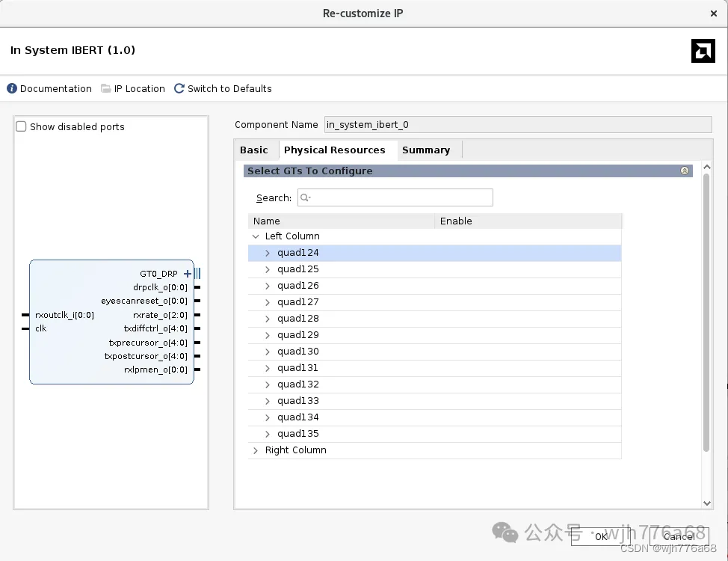Select the quad124 row text
The image size is (728, 561).
298,253
